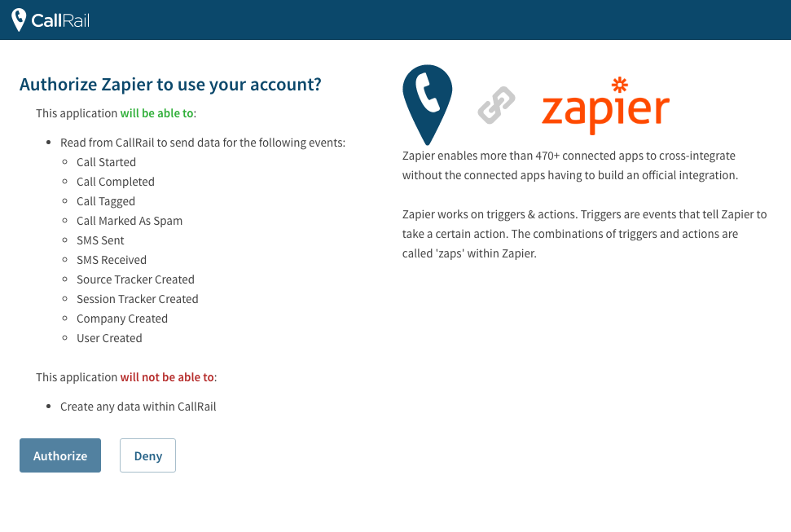Screen dimensions: 791x532
Task: Open the CallRail logo in header
Action: point(51,20)
